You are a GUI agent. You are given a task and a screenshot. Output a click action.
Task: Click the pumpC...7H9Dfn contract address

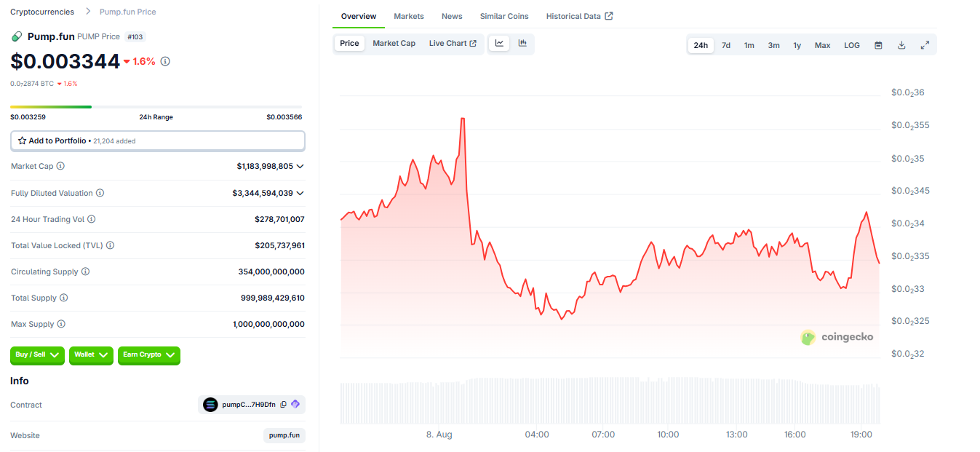tap(249, 405)
